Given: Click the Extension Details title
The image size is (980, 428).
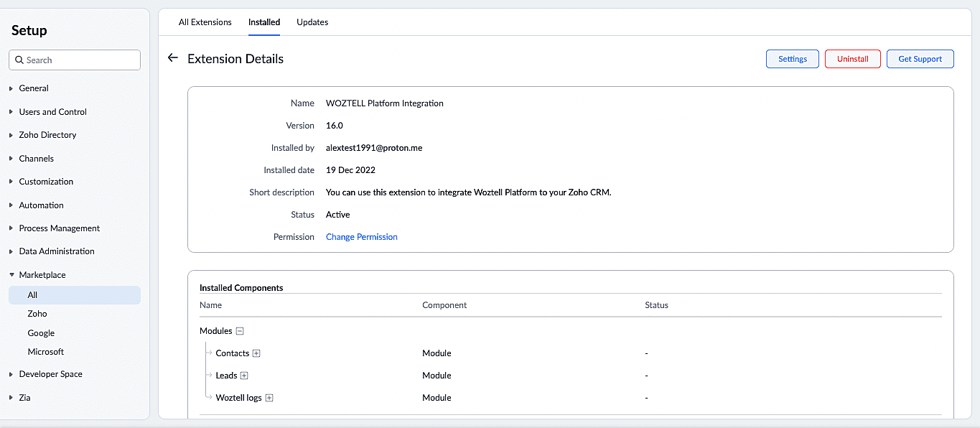Looking at the screenshot, I should click(235, 59).
